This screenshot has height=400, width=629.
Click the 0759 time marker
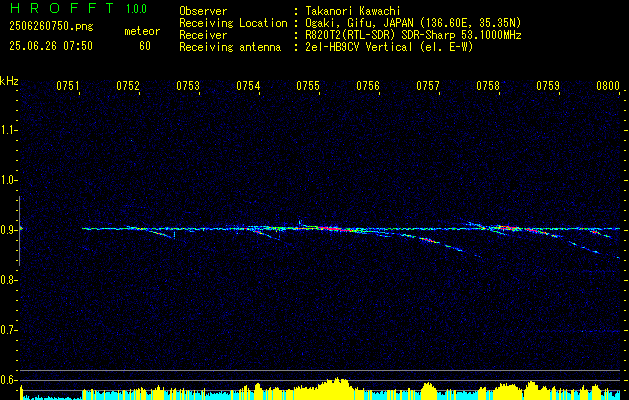click(x=548, y=86)
